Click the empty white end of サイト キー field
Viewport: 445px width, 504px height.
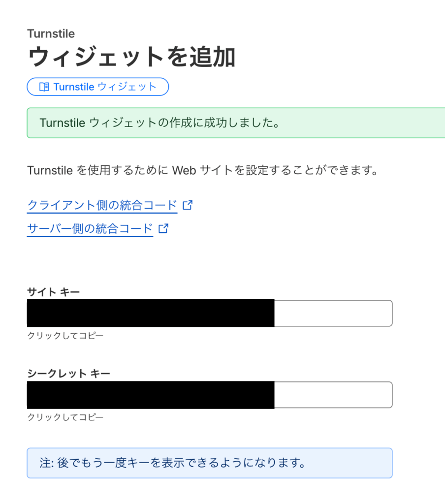tap(333, 313)
